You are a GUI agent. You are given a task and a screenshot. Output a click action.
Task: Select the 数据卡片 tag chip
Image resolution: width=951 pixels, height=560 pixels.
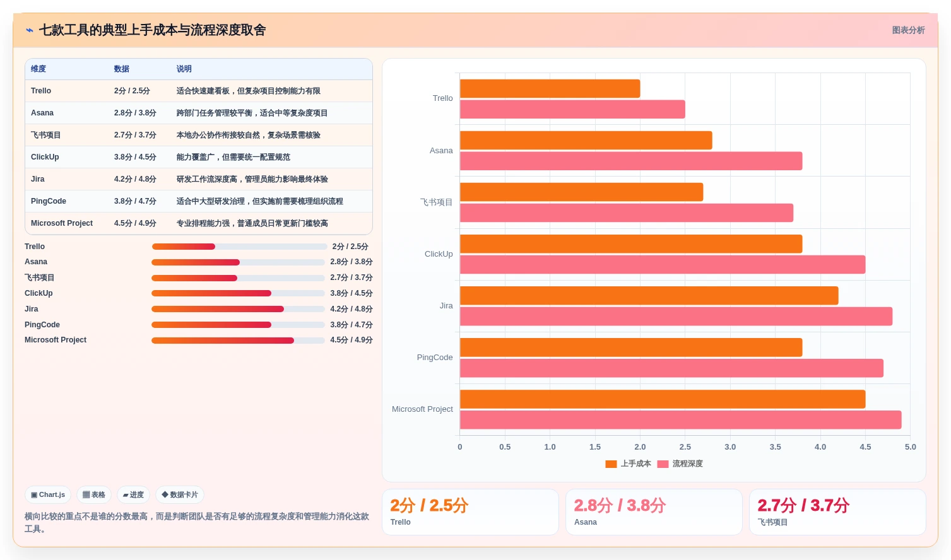point(180,495)
